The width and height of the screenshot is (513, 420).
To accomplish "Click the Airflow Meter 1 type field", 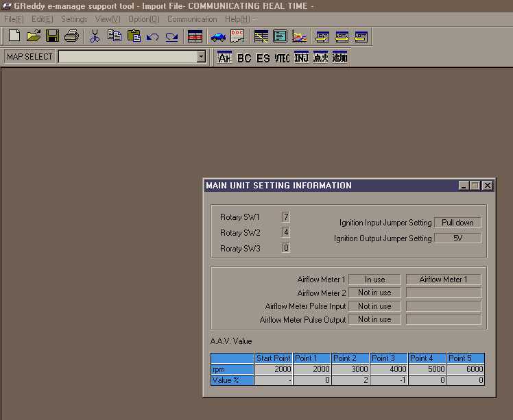I will point(443,280).
